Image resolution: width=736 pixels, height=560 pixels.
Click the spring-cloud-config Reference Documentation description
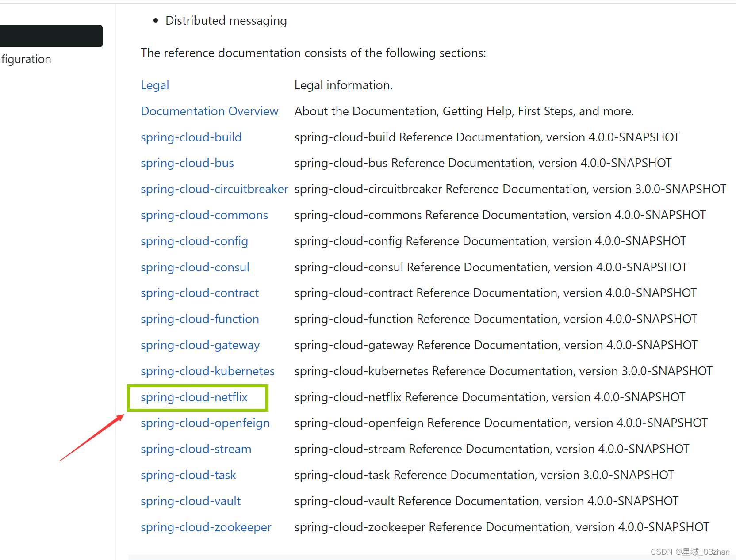pyautogui.click(x=491, y=241)
